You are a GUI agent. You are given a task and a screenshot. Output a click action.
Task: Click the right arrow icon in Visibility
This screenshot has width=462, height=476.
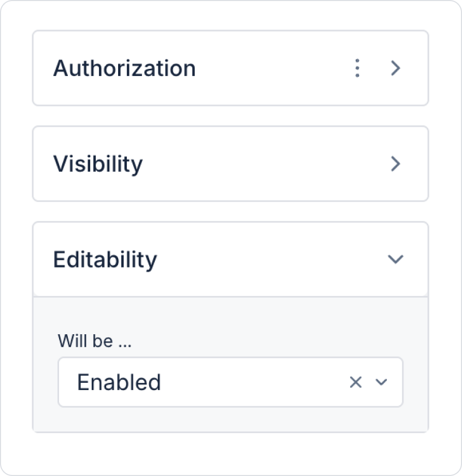coord(396,164)
